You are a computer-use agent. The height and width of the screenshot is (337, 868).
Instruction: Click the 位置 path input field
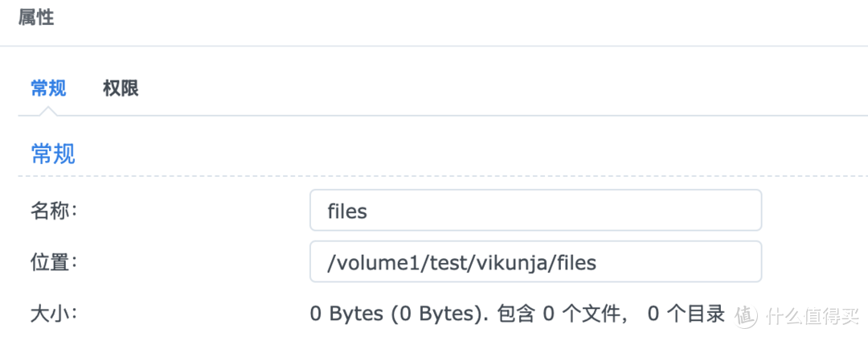tap(535, 263)
